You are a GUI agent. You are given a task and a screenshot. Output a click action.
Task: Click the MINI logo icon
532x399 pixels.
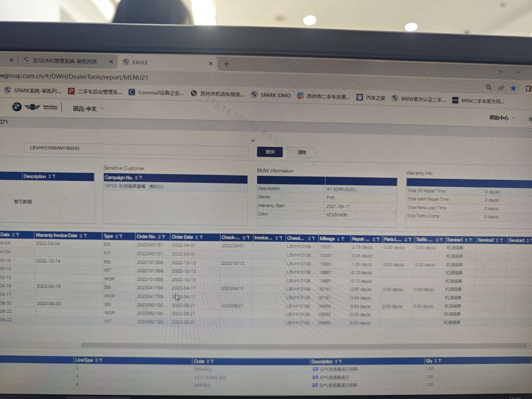32,107
